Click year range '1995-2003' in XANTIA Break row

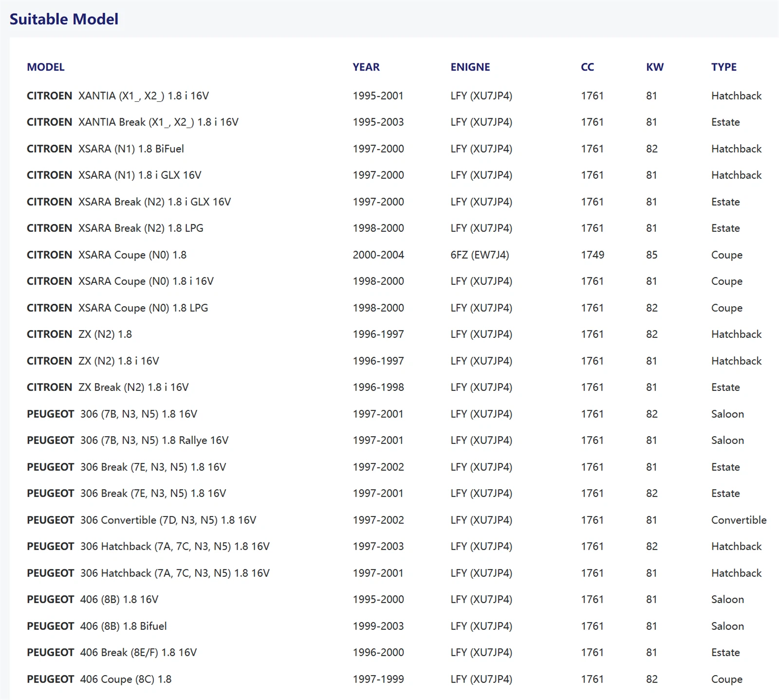click(x=378, y=122)
